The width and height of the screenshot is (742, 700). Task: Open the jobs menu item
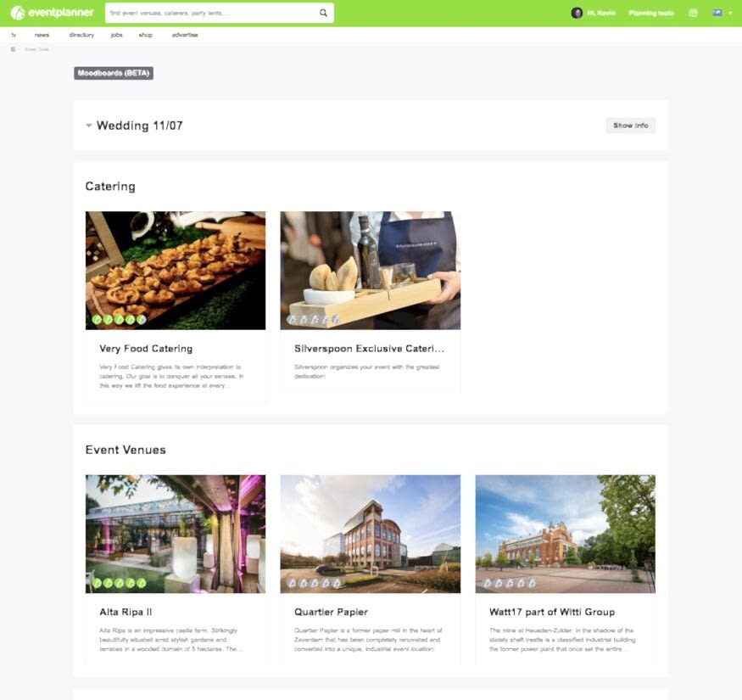pos(116,35)
